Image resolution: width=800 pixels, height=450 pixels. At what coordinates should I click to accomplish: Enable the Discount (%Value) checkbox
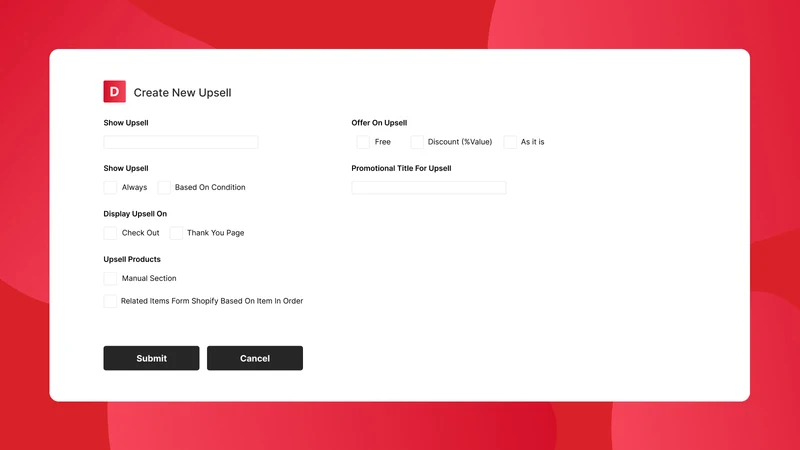tap(417, 142)
